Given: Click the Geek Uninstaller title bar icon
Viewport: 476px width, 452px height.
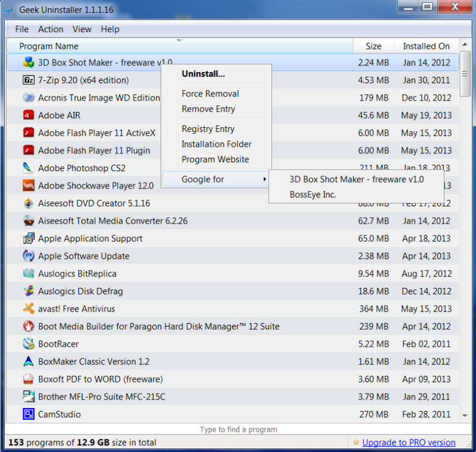Looking at the screenshot, I should [x=11, y=10].
